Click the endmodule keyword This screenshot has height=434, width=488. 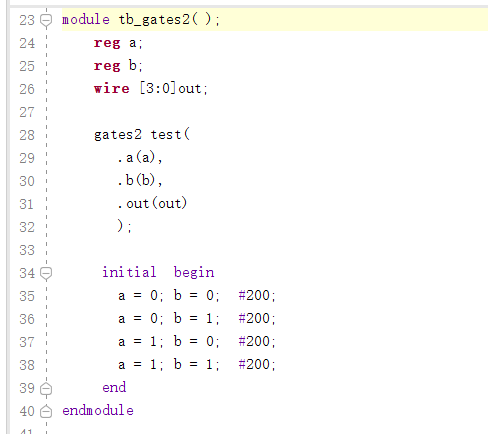pyautogui.click(x=98, y=410)
